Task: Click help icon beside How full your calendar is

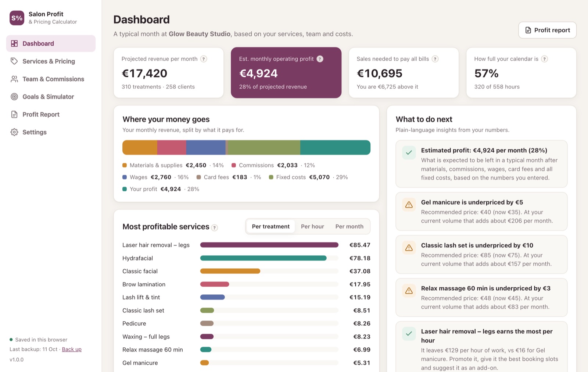Action: (545, 59)
